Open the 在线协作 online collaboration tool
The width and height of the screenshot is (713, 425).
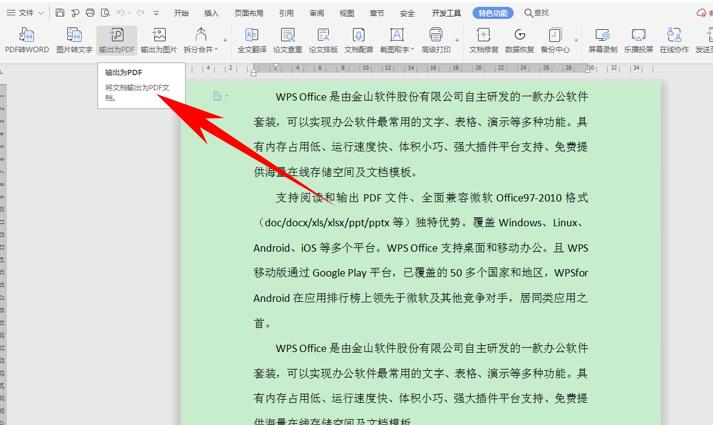(x=674, y=40)
